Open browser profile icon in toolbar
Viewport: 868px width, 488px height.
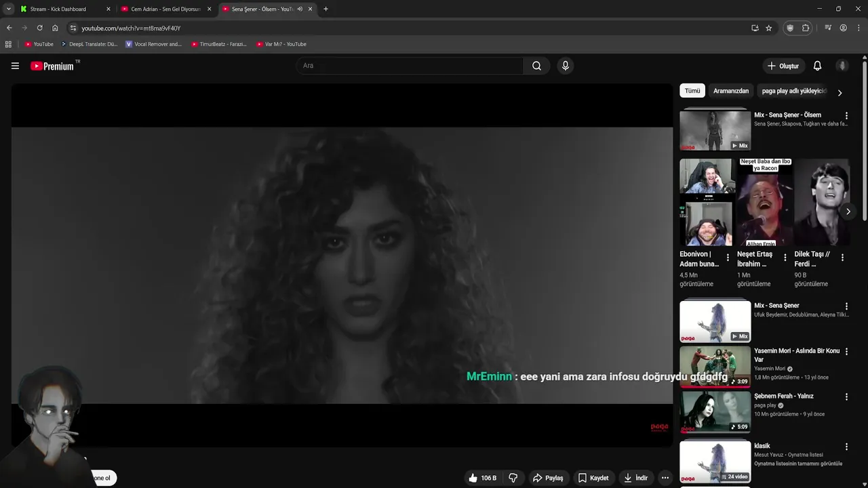click(843, 28)
